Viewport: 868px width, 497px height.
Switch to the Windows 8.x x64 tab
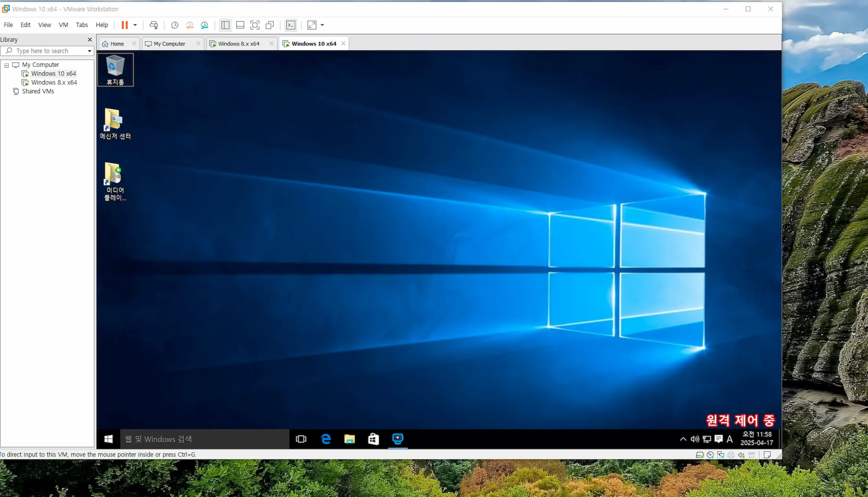point(238,44)
